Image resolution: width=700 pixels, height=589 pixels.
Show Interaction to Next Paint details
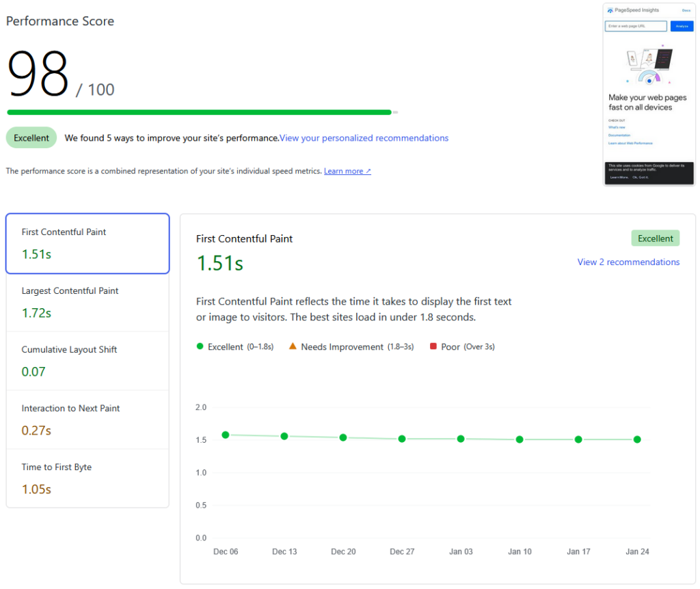[87, 420]
